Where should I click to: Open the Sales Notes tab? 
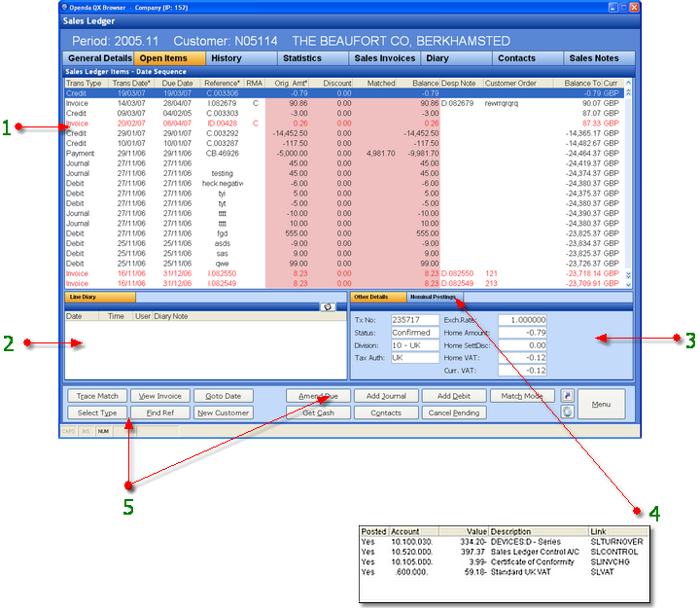[x=600, y=58]
